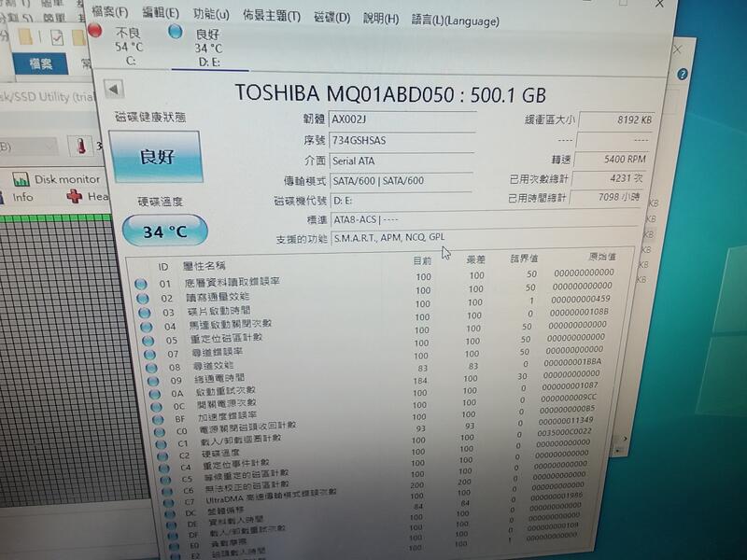Viewport: 747px width, 560px height.
Task: Click thermometer icon in background window
Action: (81, 146)
